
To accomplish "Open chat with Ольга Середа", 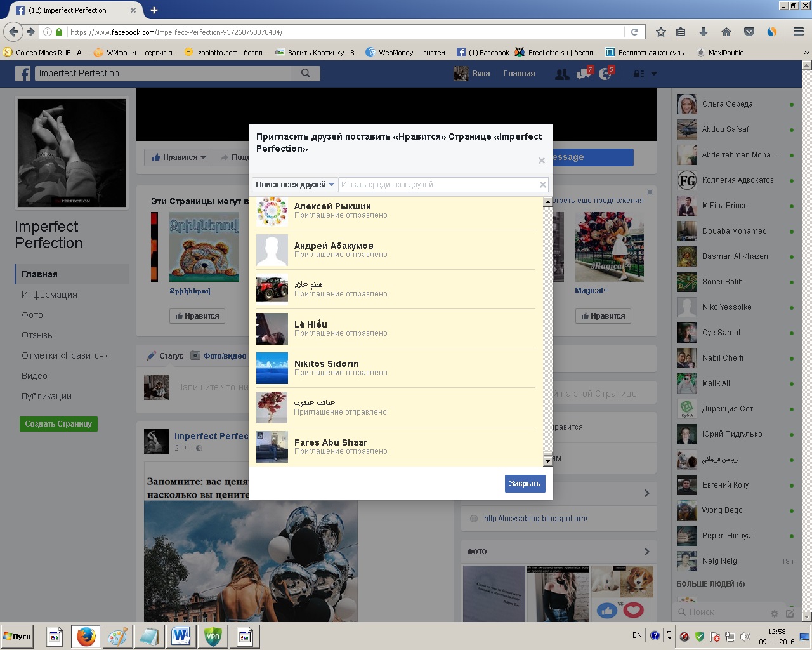I will pyautogui.click(x=736, y=104).
